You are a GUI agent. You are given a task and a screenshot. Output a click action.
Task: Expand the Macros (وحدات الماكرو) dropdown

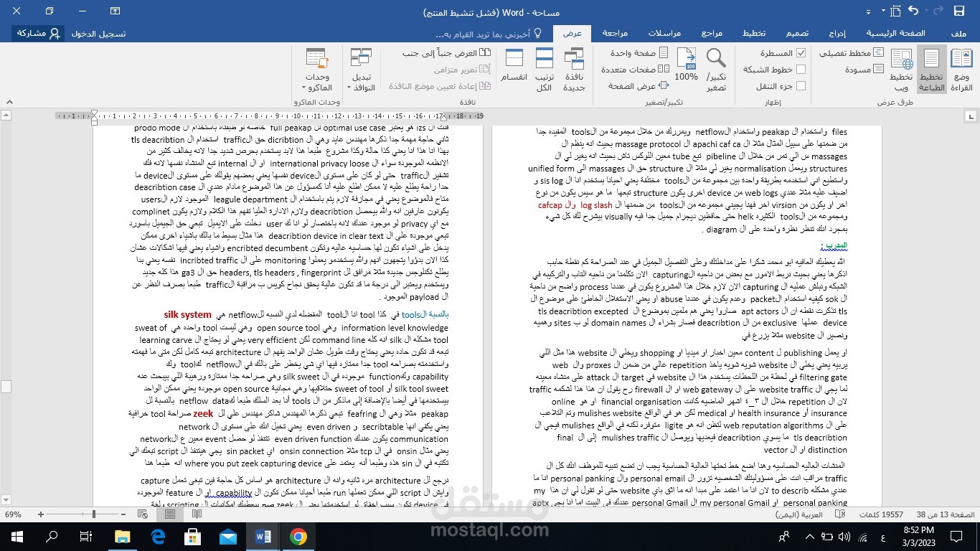point(317,69)
